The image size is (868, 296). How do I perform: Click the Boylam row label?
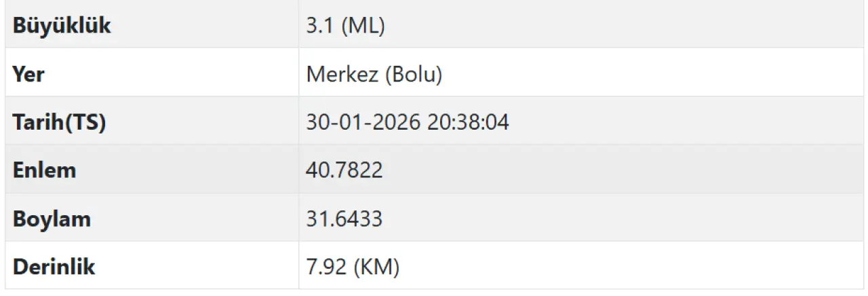pos(52,219)
